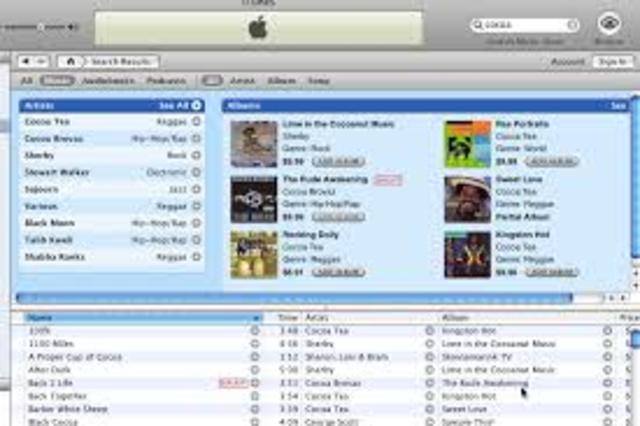Click the horizontal scrollbar under the albums
This screenshot has width=640, height=426.
click(294, 298)
